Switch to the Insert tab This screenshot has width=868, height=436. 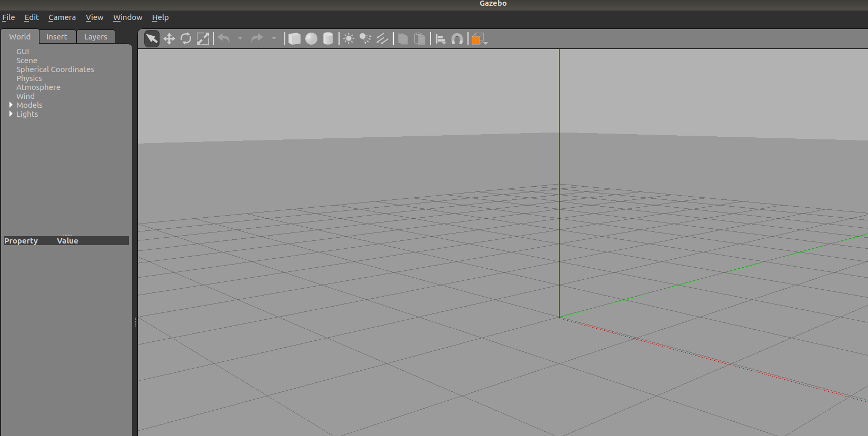pyautogui.click(x=57, y=37)
